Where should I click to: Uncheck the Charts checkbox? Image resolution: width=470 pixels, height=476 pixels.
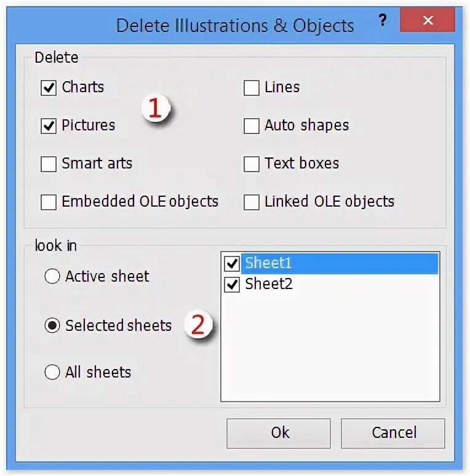coord(49,88)
